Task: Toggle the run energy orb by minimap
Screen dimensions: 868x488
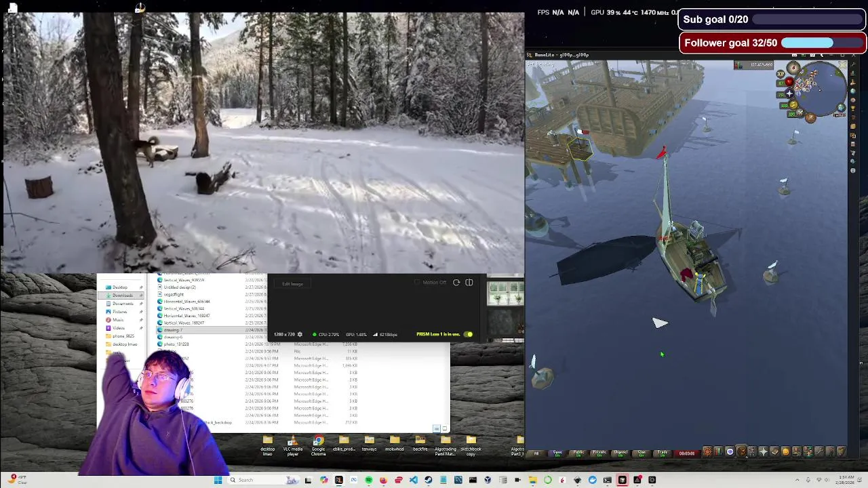Action: tap(793, 104)
